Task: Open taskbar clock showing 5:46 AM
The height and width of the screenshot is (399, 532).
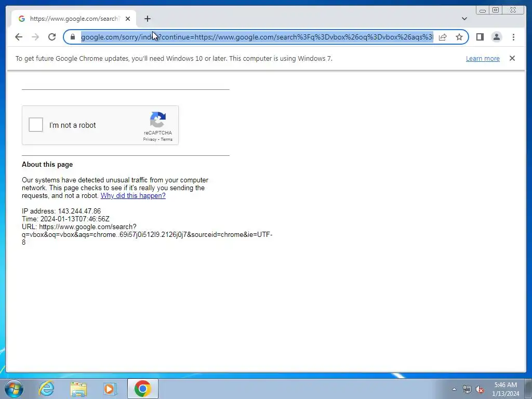Action: point(506,389)
